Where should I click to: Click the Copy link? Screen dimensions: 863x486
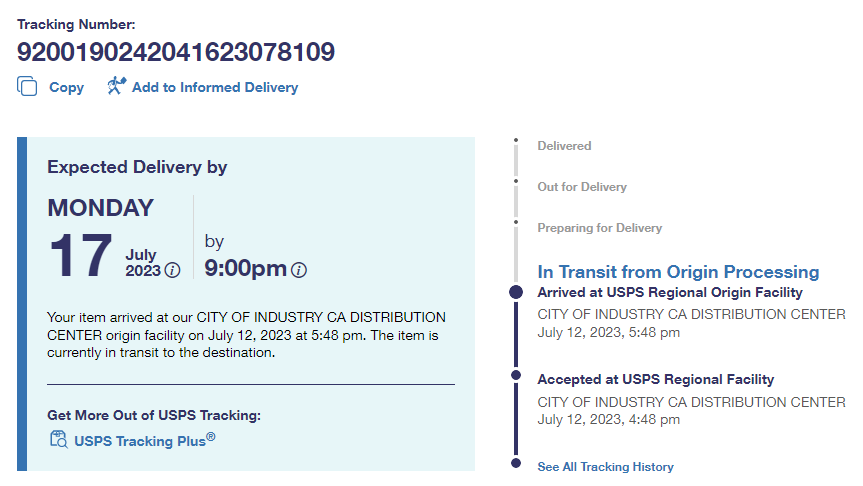66,87
